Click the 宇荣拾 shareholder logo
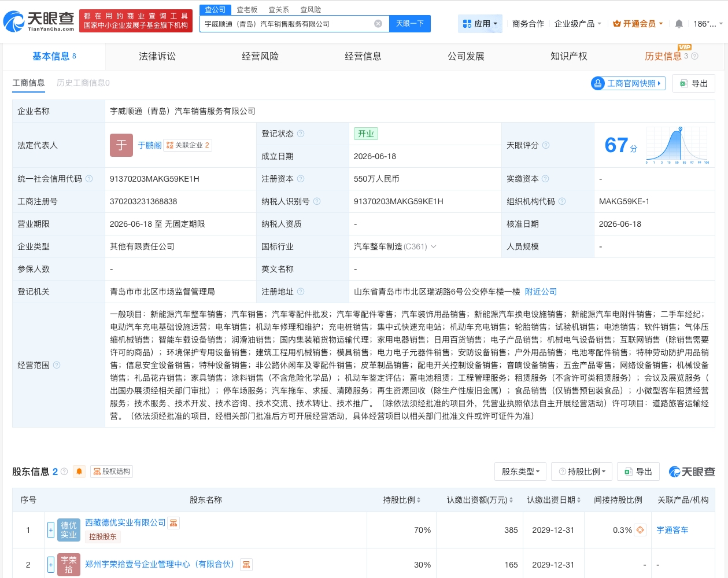728x578 pixels. pyautogui.click(x=69, y=565)
